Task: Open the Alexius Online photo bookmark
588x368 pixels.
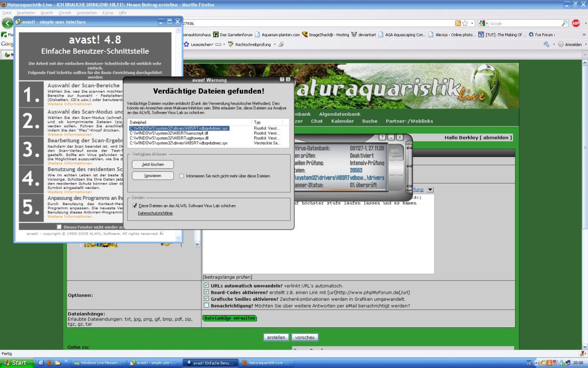Action: pos(452,35)
